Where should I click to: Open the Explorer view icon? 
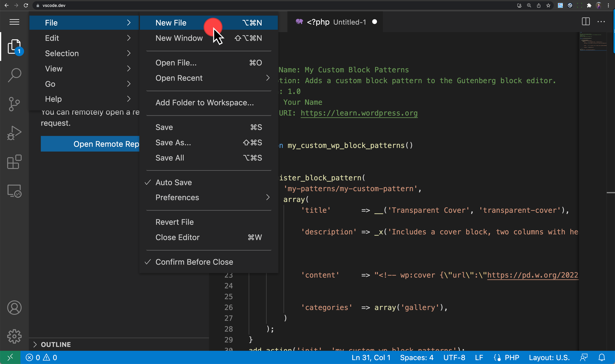click(14, 46)
